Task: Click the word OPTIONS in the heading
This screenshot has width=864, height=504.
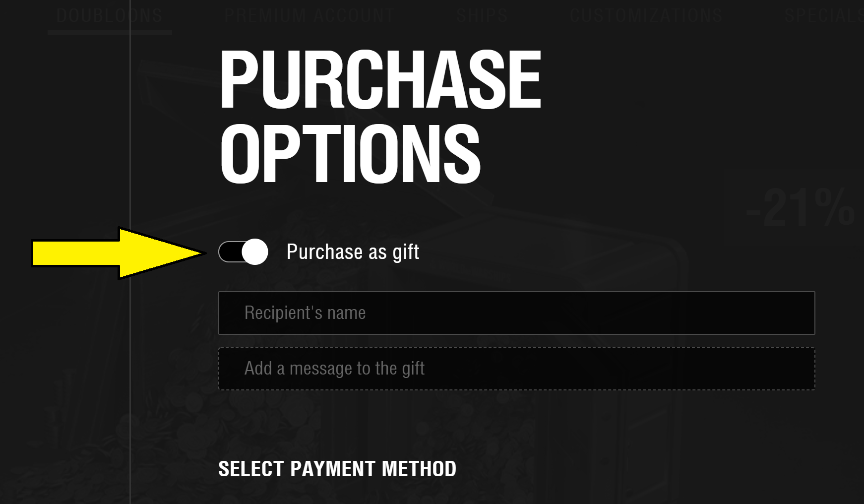Action: point(350,153)
